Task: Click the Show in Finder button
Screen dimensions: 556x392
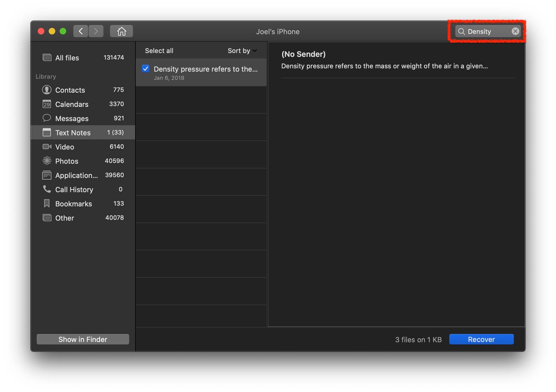Action: click(x=83, y=339)
